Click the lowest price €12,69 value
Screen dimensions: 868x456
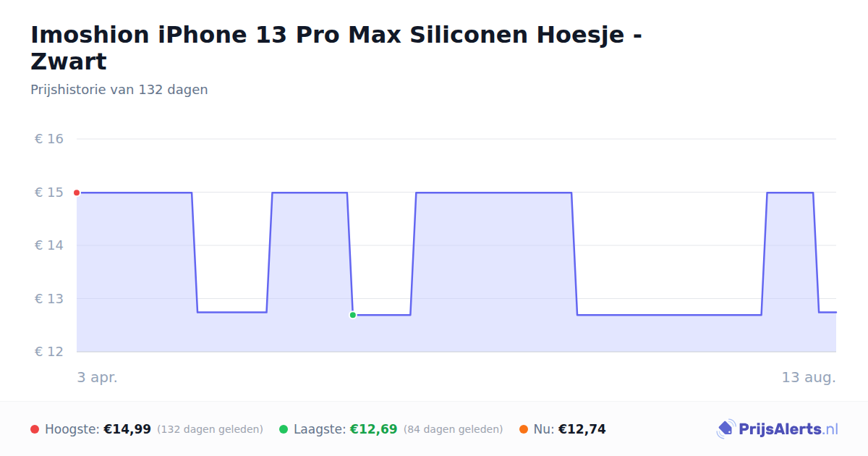373,429
